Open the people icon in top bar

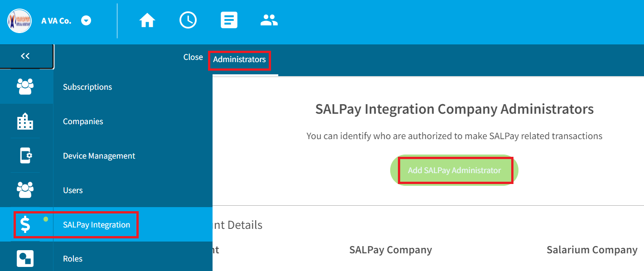pyautogui.click(x=269, y=20)
